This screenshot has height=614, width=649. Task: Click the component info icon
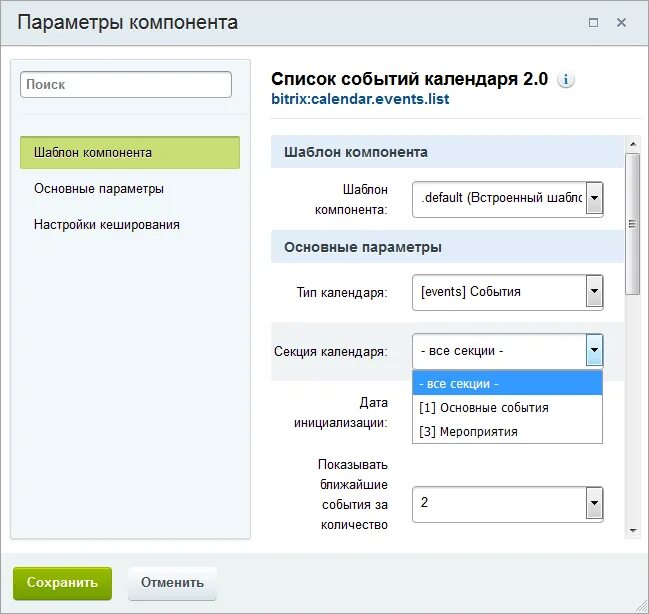(x=565, y=79)
